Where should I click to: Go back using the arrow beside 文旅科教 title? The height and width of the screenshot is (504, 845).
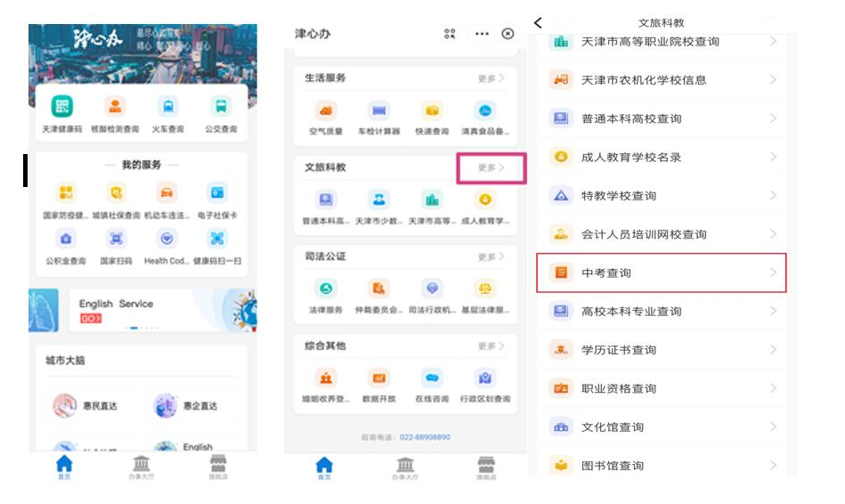538,22
